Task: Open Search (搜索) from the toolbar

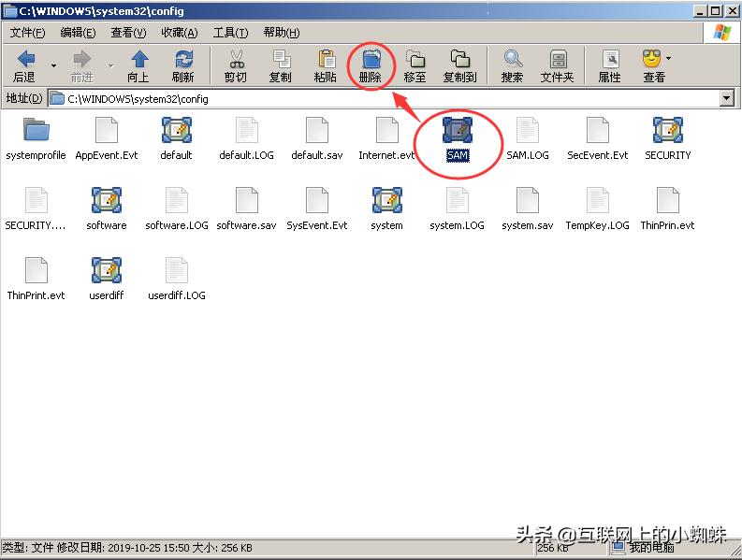Action: click(513, 66)
